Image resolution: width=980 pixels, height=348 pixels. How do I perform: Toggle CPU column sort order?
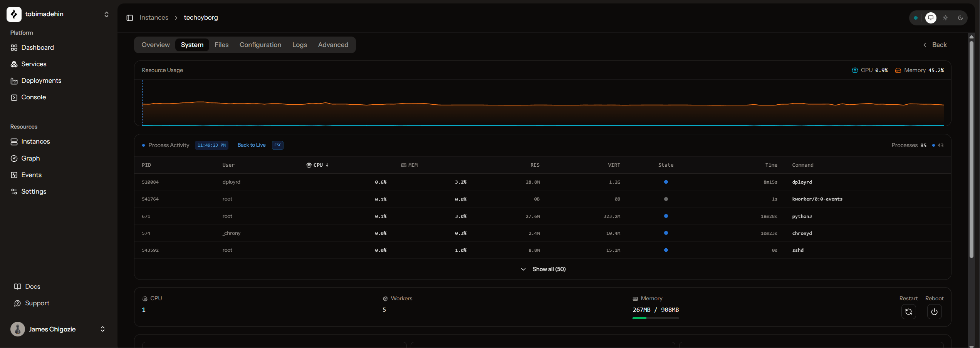(318, 165)
